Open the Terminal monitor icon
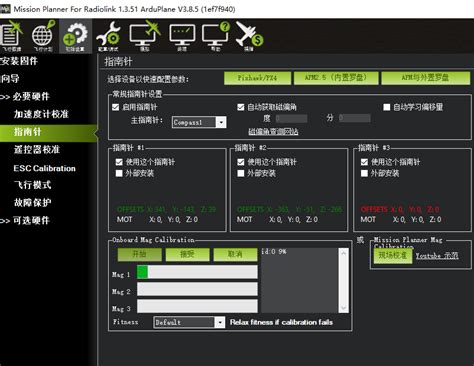474x366 pixels. pyautogui.click(x=182, y=37)
